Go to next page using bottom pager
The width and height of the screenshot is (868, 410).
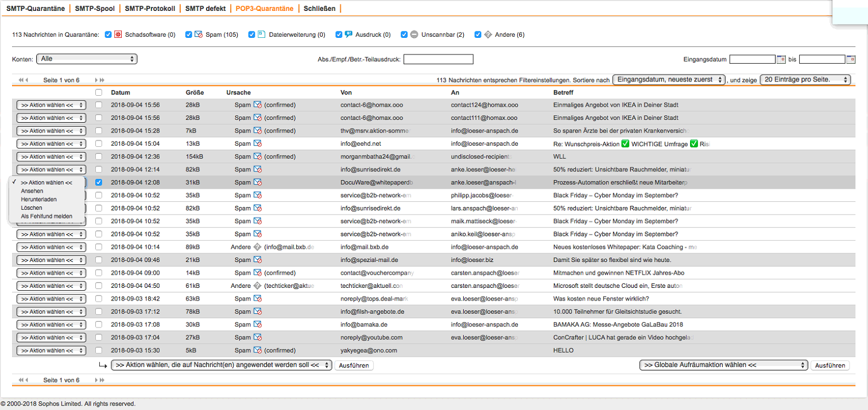[96, 380]
